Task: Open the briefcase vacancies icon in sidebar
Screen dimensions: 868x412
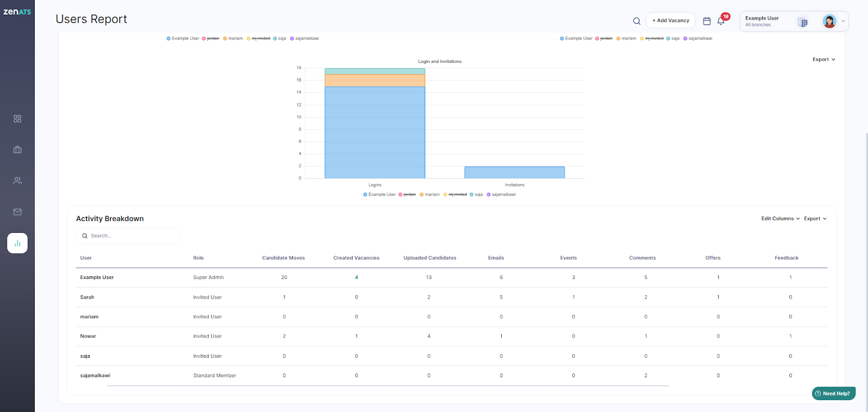Action: tap(17, 149)
